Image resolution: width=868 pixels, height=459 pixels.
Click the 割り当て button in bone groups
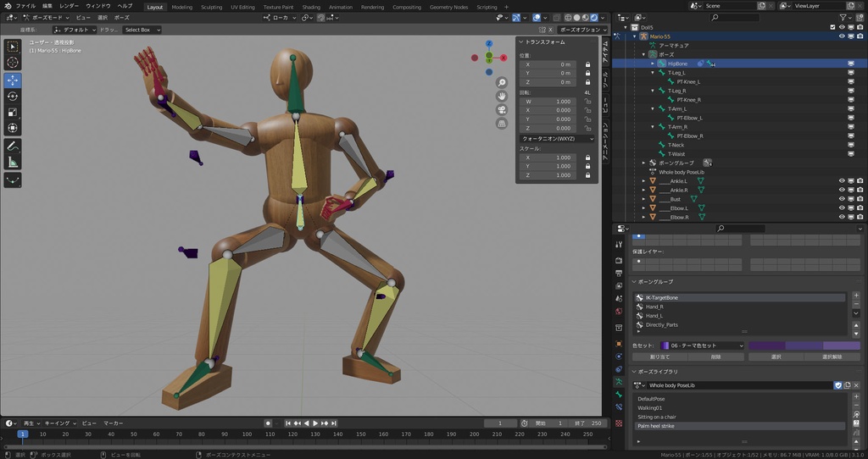659,357
